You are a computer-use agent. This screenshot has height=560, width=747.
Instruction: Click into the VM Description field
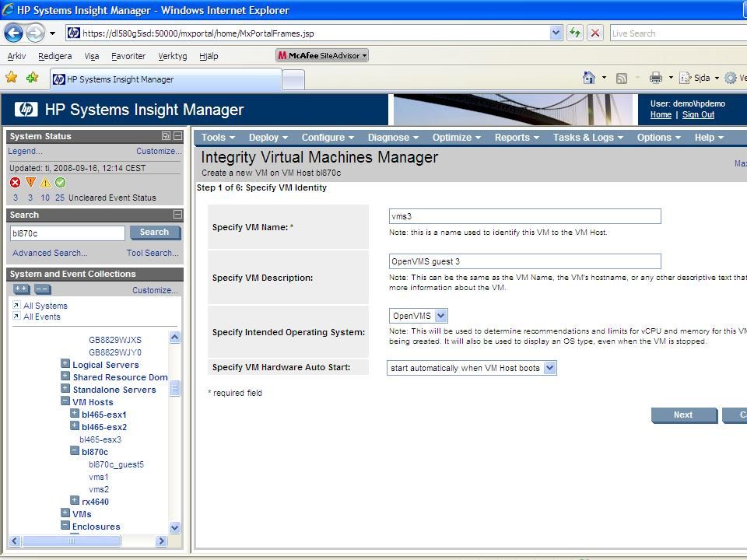(x=524, y=261)
